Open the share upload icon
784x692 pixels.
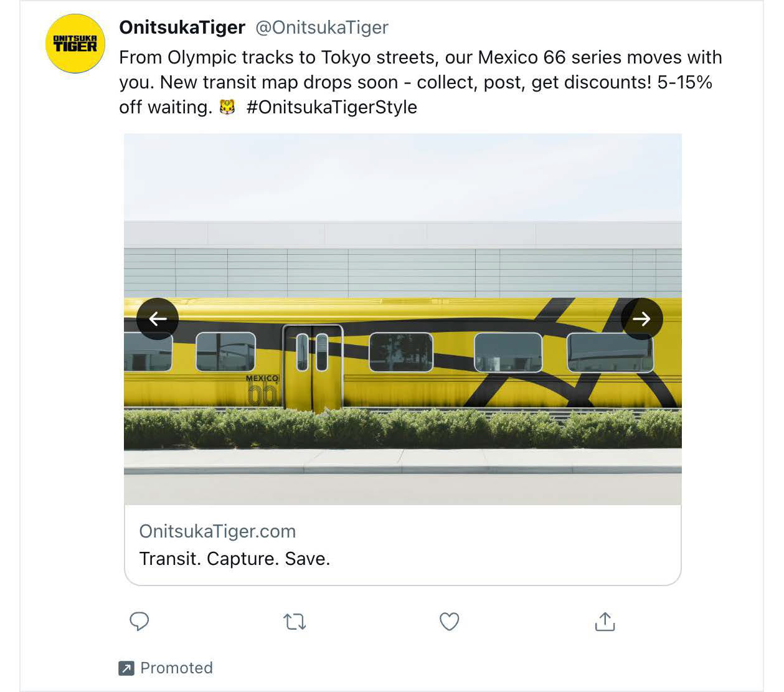605,621
